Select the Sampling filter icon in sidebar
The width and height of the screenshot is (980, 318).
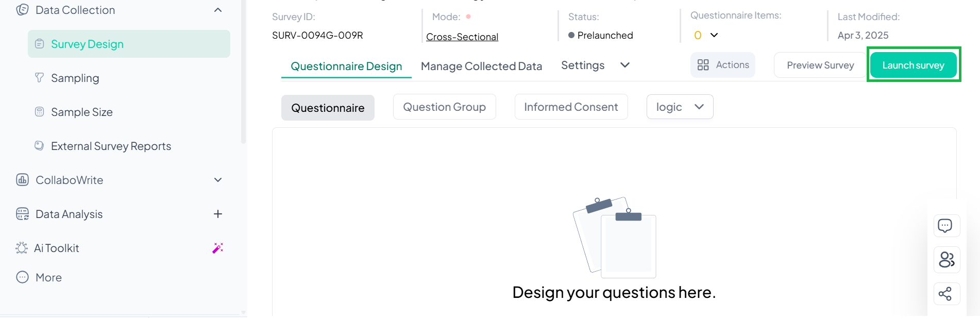(39, 77)
